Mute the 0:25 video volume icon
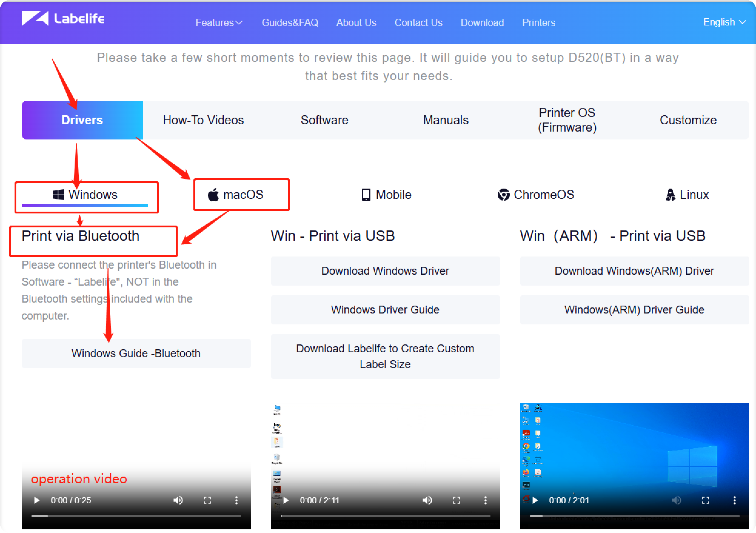The width and height of the screenshot is (756, 533). pyautogui.click(x=178, y=501)
